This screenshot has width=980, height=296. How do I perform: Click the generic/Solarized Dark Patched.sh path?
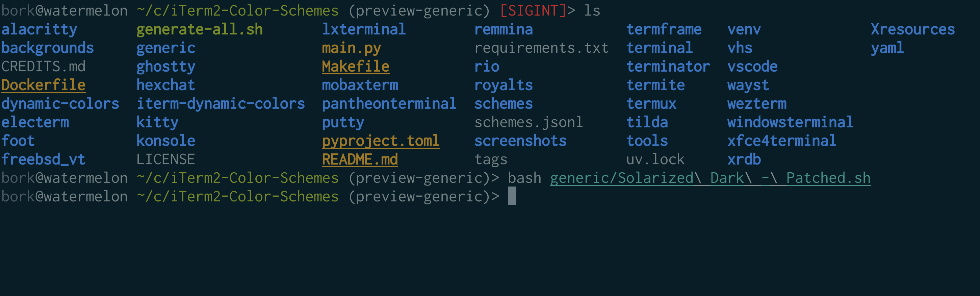click(x=710, y=178)
